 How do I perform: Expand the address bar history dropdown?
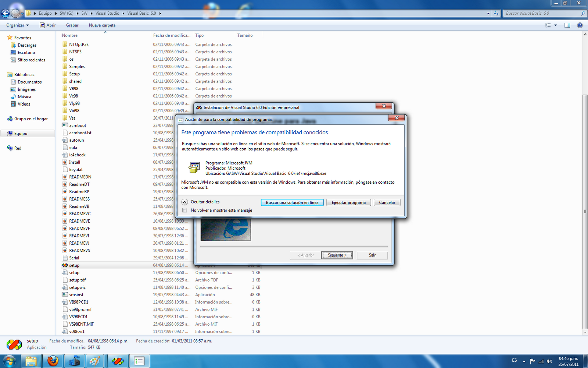(488, 13)
